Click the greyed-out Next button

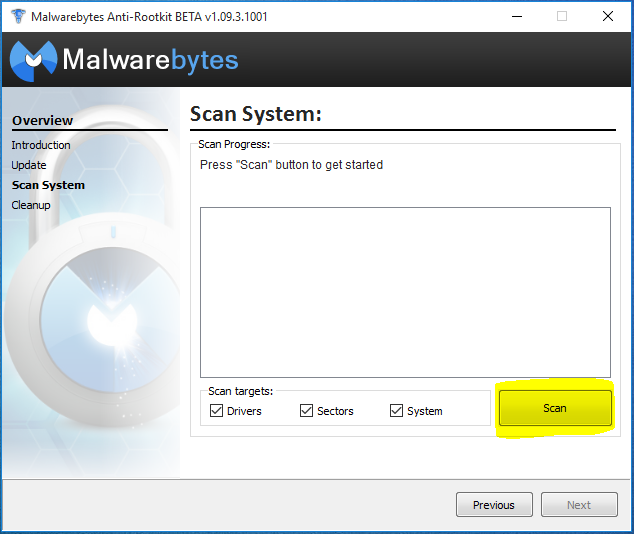(x=579, y=504)
